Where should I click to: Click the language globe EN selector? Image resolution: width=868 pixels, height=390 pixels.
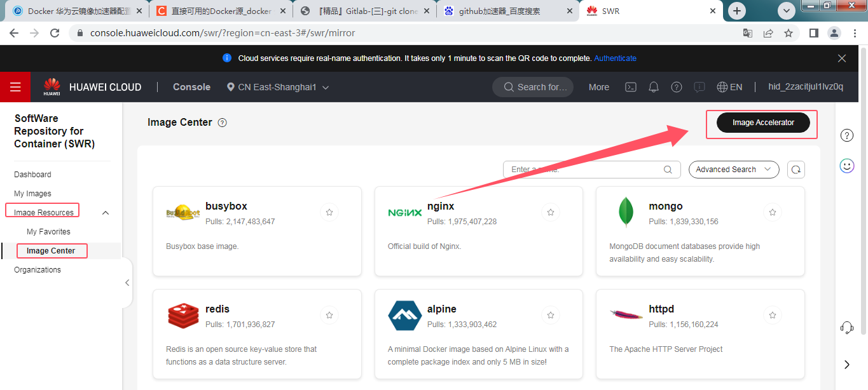click(729, 87)
